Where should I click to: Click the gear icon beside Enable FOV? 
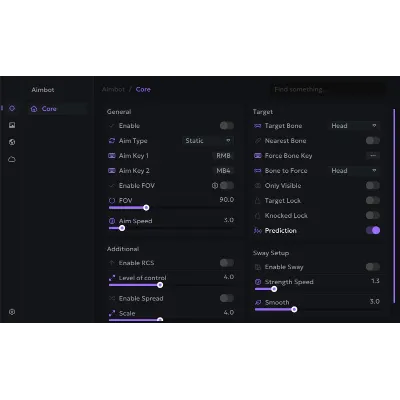(215, 185)
